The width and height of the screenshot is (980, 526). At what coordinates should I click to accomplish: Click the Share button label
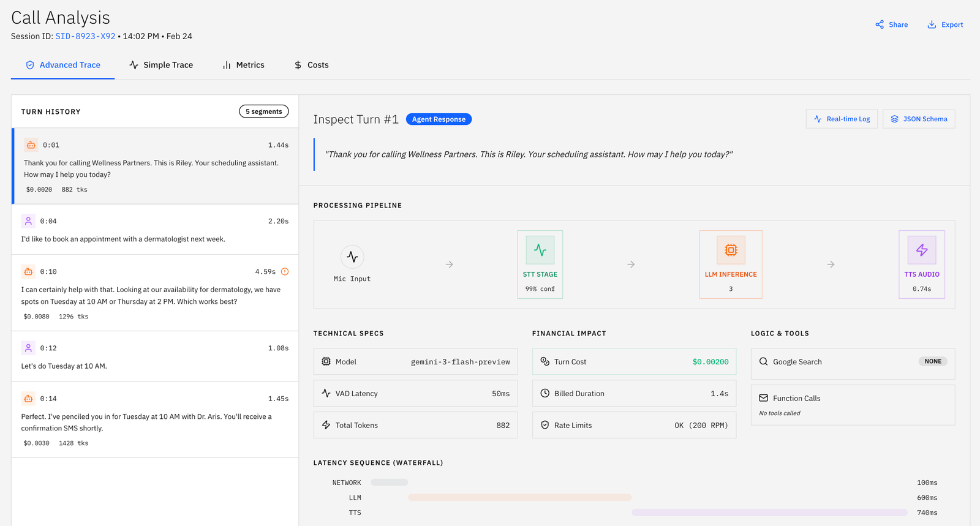click(899, 24)
